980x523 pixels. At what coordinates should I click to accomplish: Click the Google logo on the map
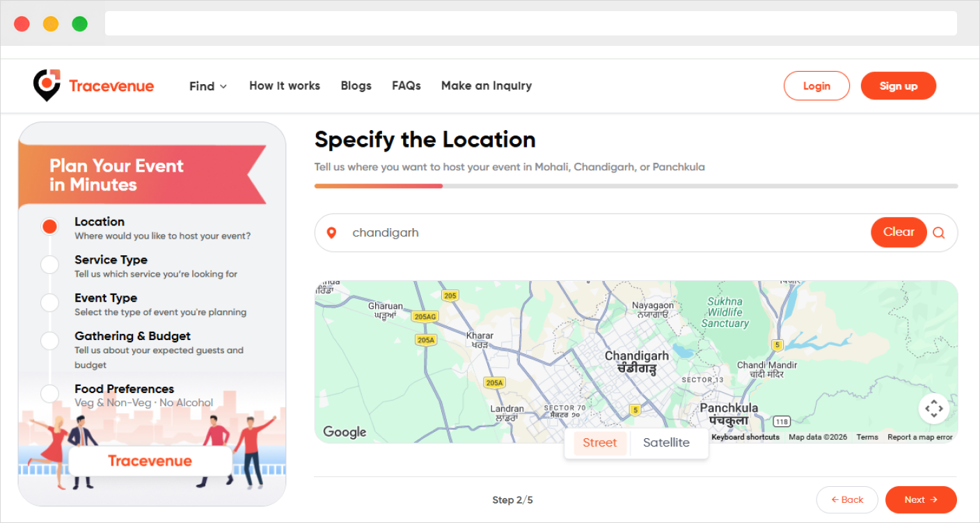pos(345,432)
